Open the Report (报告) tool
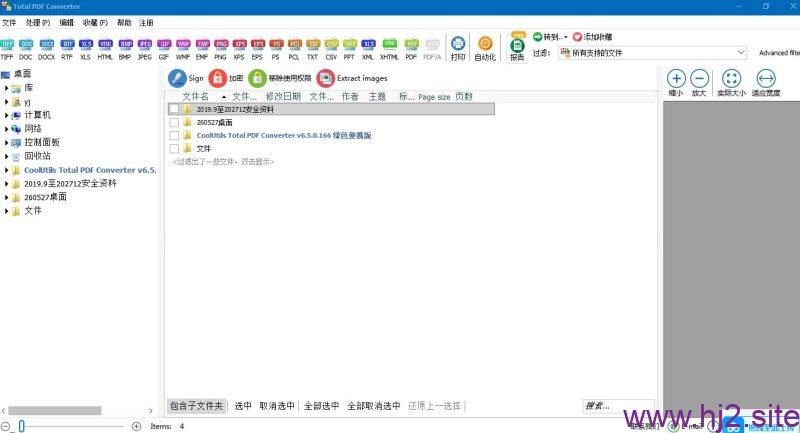 coord(517,47)
